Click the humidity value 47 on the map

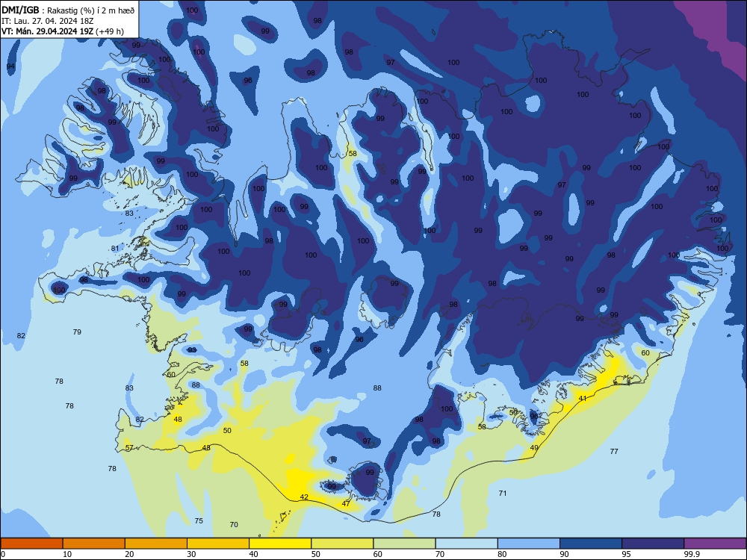tap(346, 504)
